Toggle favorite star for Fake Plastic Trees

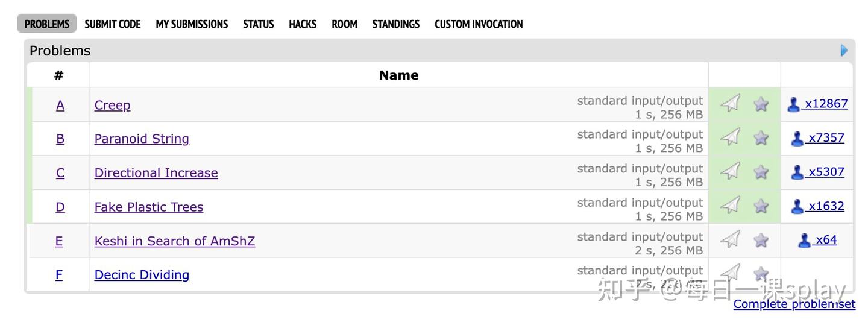[761, 206]
